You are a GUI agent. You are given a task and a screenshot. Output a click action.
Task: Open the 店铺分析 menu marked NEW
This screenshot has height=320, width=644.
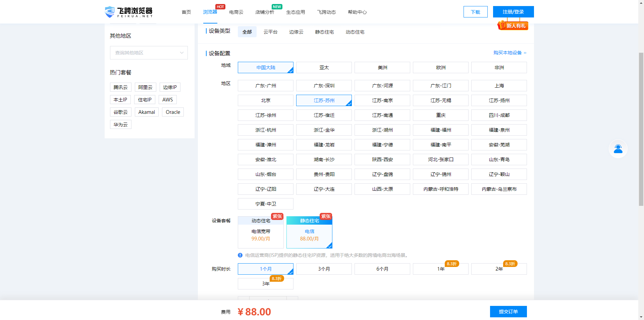(265, 12)
